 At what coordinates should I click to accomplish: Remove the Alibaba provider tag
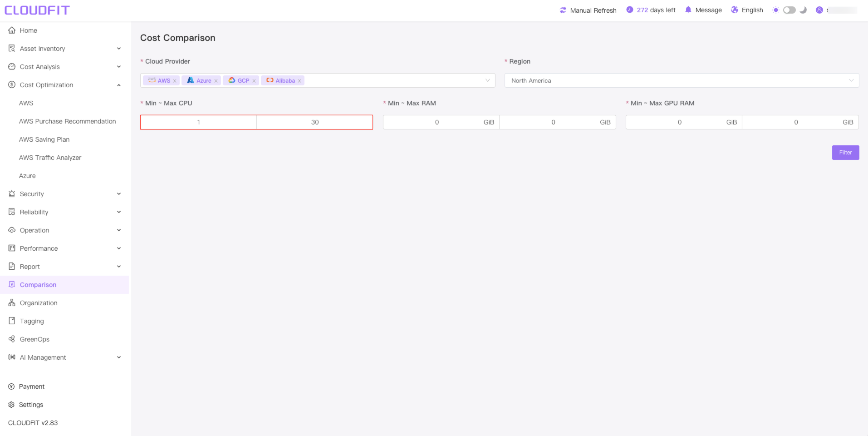(299, 81)
